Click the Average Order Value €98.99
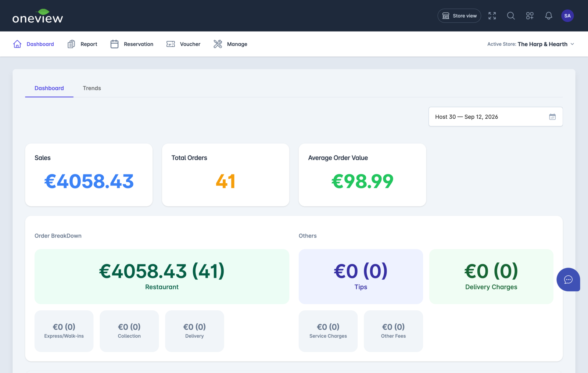The height and width of the screenshot is (373, 588). click(x=362, y=181)
